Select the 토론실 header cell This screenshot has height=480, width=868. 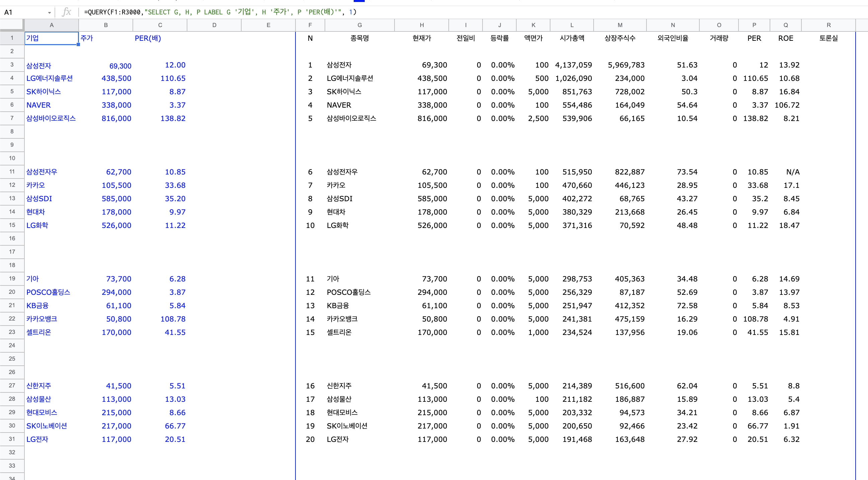pos(828,38)
